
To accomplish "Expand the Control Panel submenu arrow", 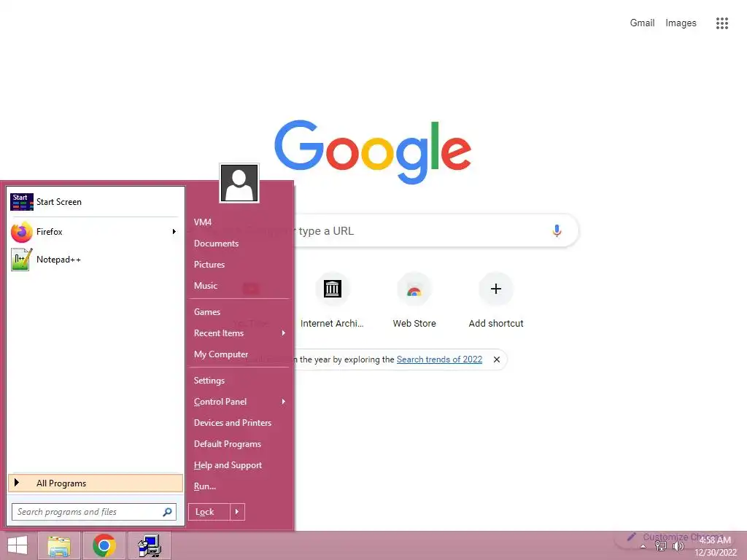I will tap(284, 402).
